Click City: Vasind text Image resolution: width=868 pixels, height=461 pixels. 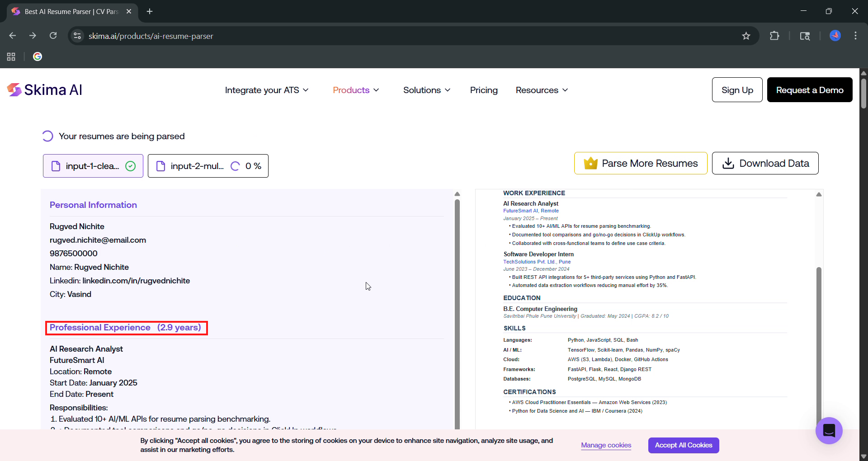click(71, 294)
